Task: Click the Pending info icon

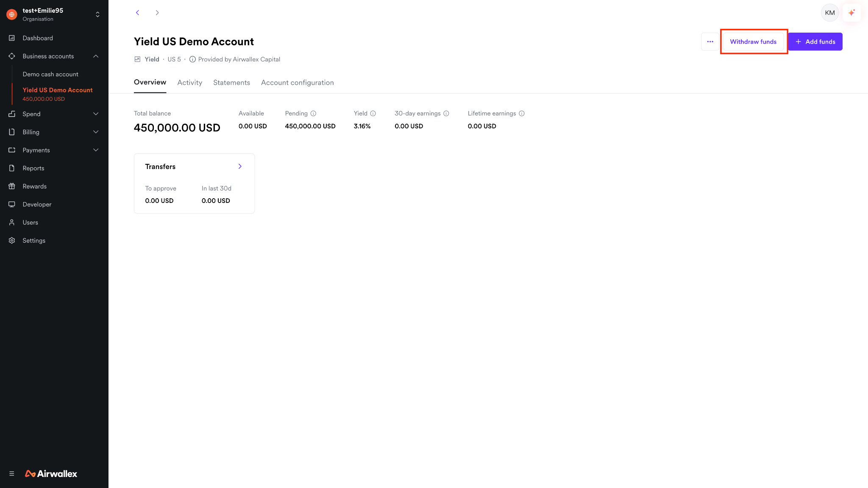Action: (313, 114)
